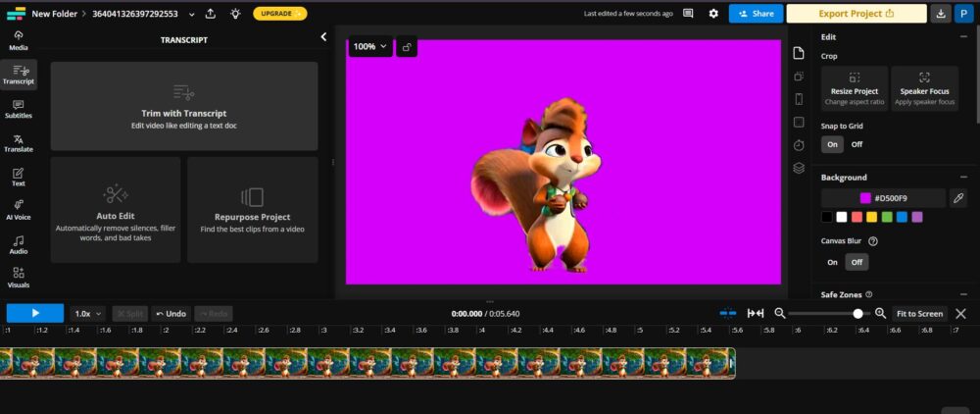Play the video with the blue play button
This screenshot has height=414, width=980.
35,313
